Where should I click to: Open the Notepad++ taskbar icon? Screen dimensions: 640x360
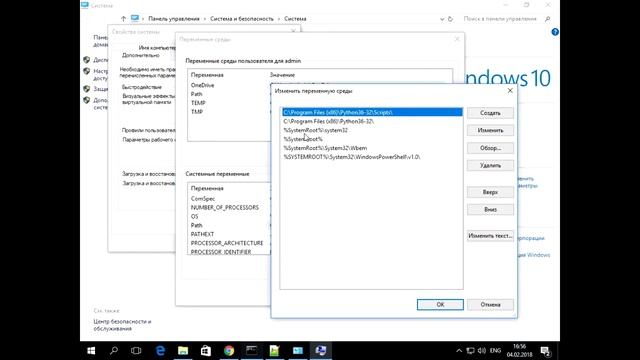[x=275, y=351]
